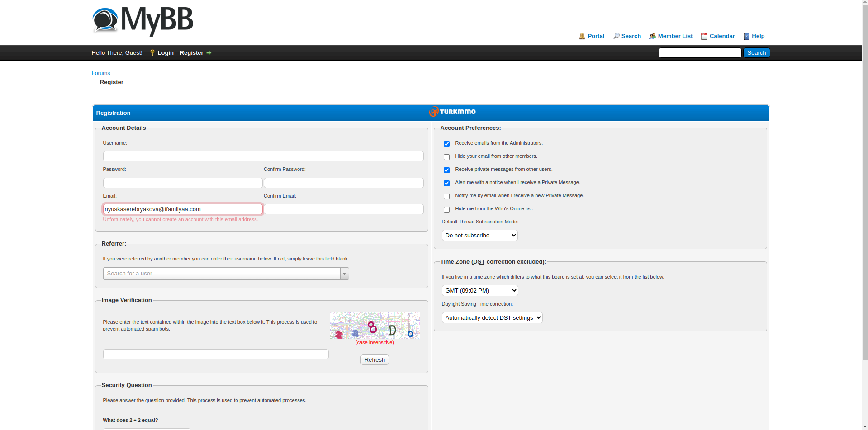Click the DST abbreviation in Time Zone heading

479,262
